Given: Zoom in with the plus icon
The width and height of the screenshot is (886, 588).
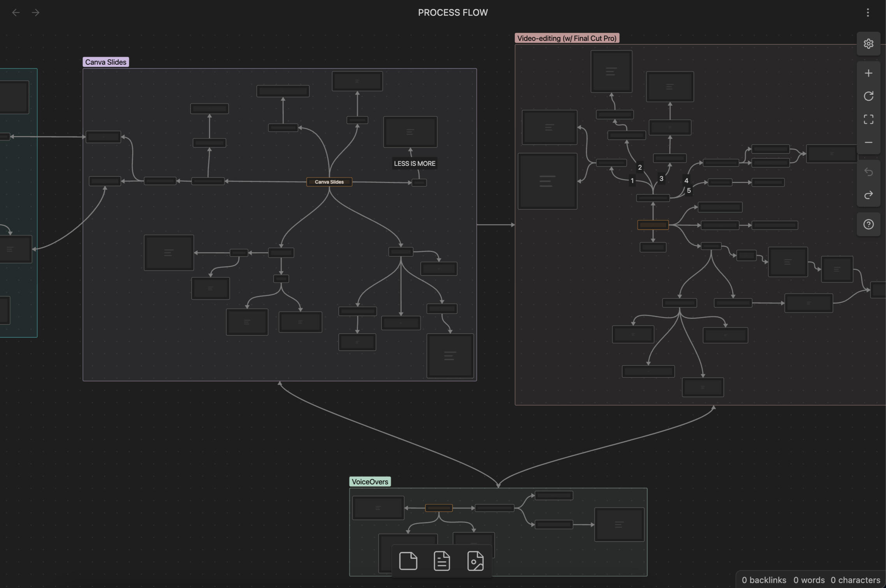Looking at the screenshot, I should tap(868, 73).
